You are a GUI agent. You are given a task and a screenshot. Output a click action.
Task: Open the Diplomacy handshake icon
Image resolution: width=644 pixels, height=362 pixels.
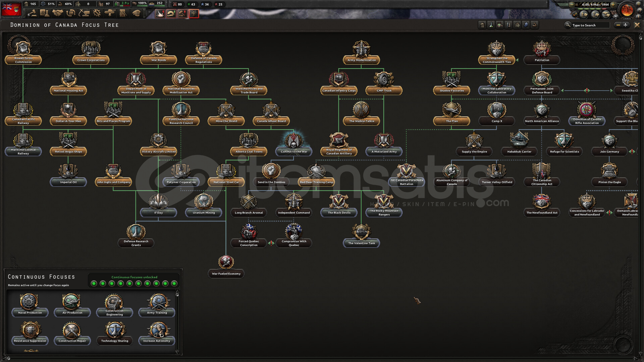coord(57,13)
